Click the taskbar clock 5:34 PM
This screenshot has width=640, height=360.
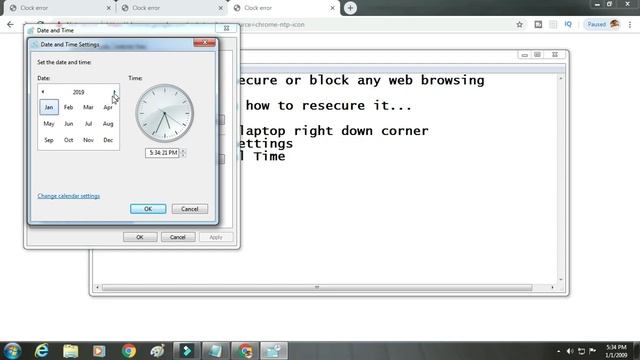(x=616, y=347)
